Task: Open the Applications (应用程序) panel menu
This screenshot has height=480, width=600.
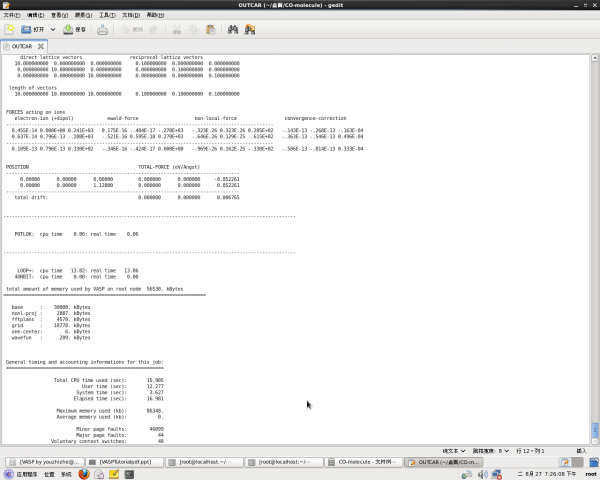Action: (x=20, y=474)
